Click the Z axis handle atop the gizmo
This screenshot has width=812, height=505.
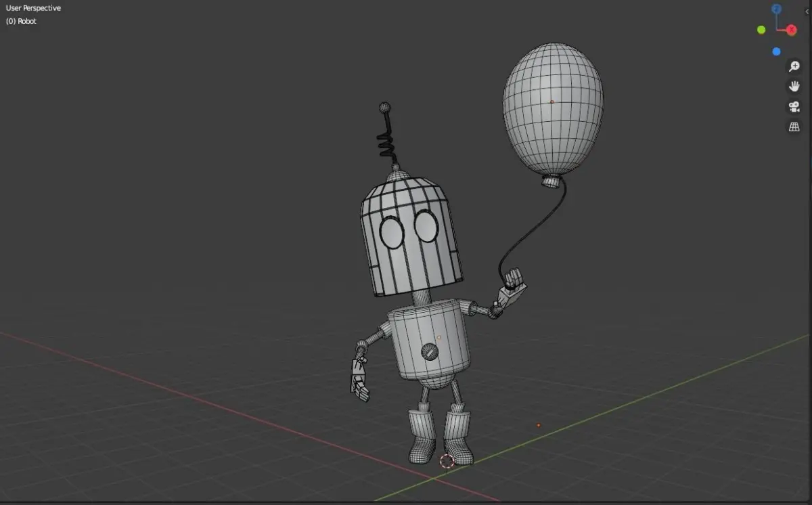coord(777,9)
